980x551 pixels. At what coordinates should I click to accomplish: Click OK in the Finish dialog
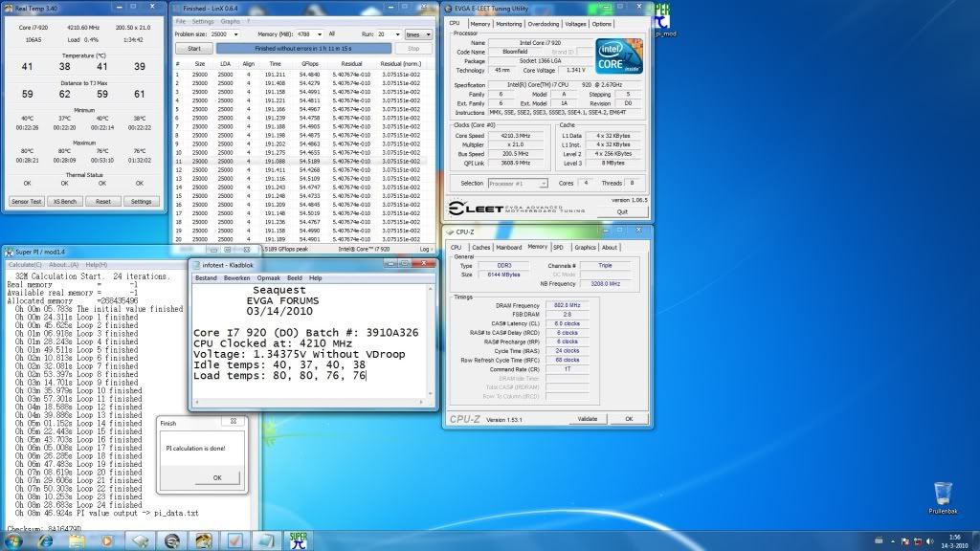click(x=216, y=477)
